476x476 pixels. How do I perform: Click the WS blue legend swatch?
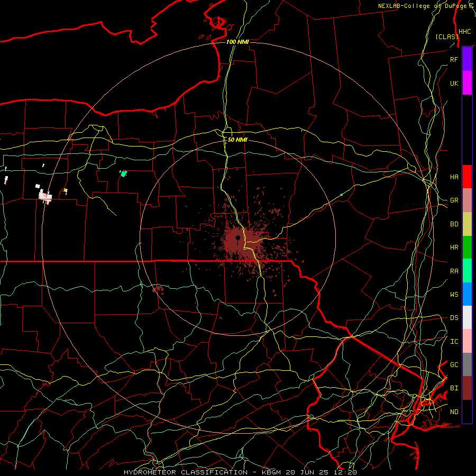click(467, 294)
